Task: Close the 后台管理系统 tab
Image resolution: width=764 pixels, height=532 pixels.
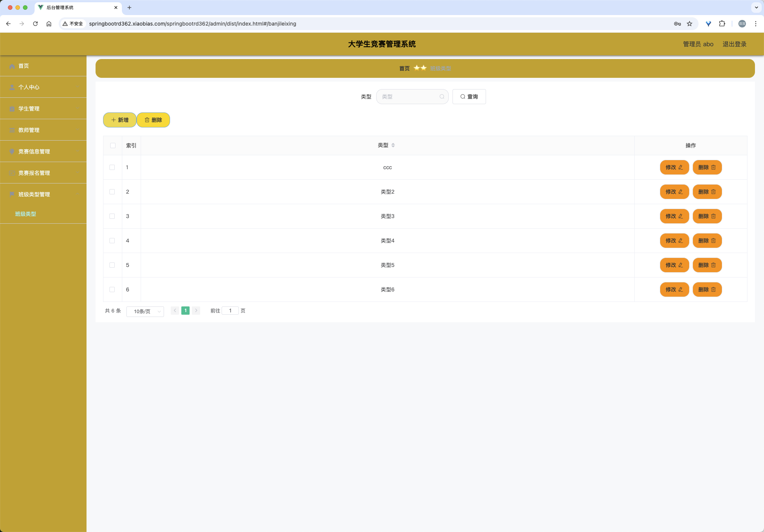Action: click(116, 8)
